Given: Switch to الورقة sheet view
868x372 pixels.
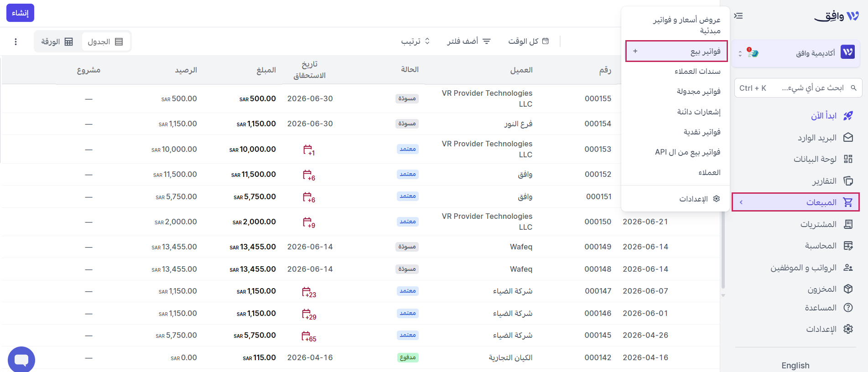Looking at the screenshot, I should click(x=57, y=42).
